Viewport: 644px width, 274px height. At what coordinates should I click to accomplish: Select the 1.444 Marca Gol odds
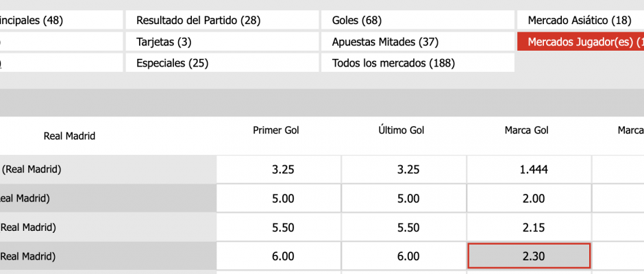528,170
